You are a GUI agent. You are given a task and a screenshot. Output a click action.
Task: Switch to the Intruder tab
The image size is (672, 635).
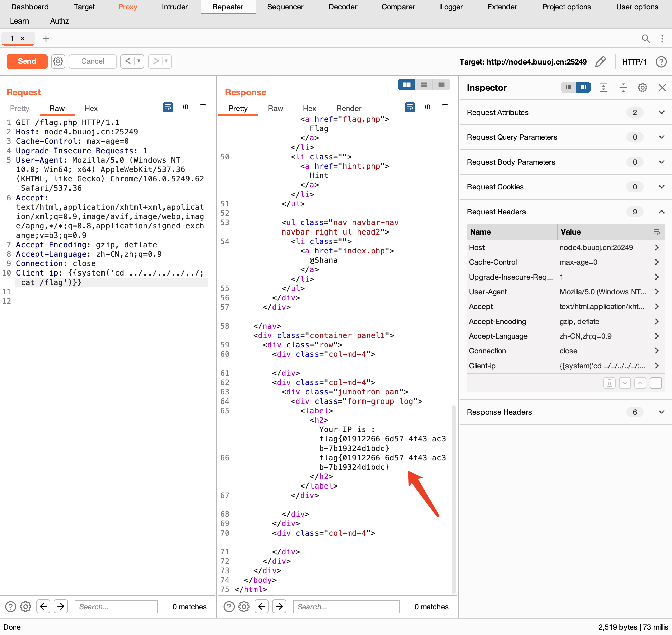click(x=175, y=7)
